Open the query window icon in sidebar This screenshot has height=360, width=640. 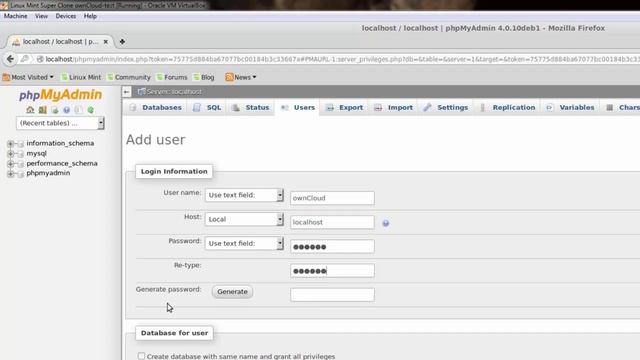tap(55, 110)
